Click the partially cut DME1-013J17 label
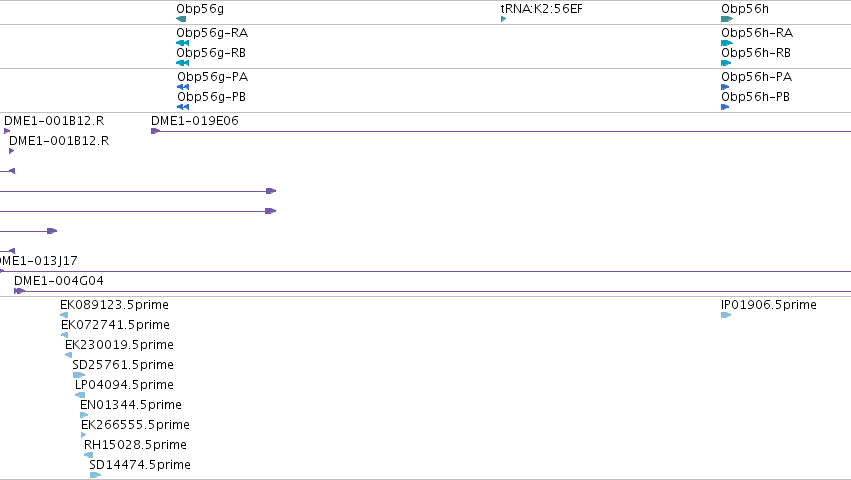The height and width of the screenshot is (480, 851). 39,261
